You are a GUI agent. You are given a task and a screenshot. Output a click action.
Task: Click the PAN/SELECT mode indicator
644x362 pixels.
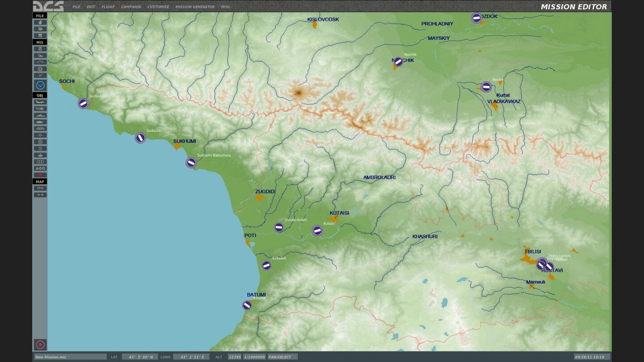click(x=282, y=357)
